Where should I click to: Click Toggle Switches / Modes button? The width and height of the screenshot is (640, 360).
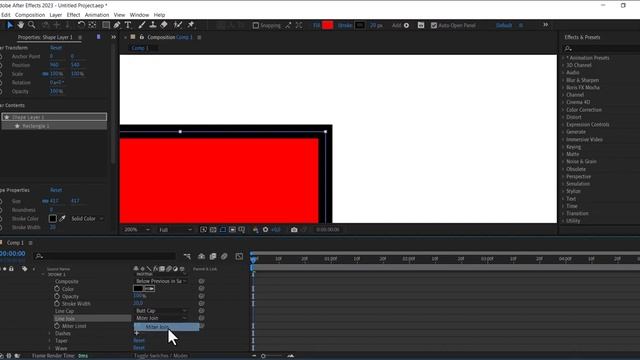coord(161,356)
